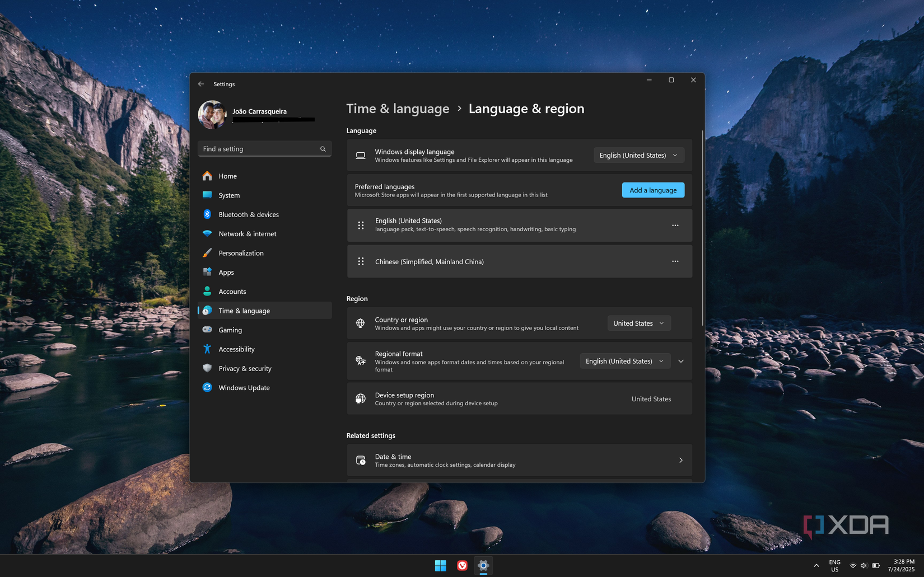The height and width of the screenshot is (577, 924).
Task: Click the Find a setting search box
Action: (258, 149)
